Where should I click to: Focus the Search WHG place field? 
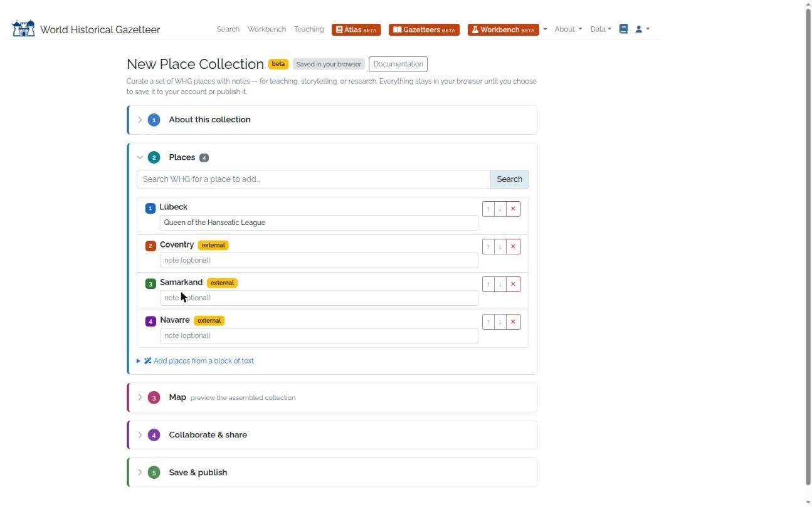(x=314, y=179)
